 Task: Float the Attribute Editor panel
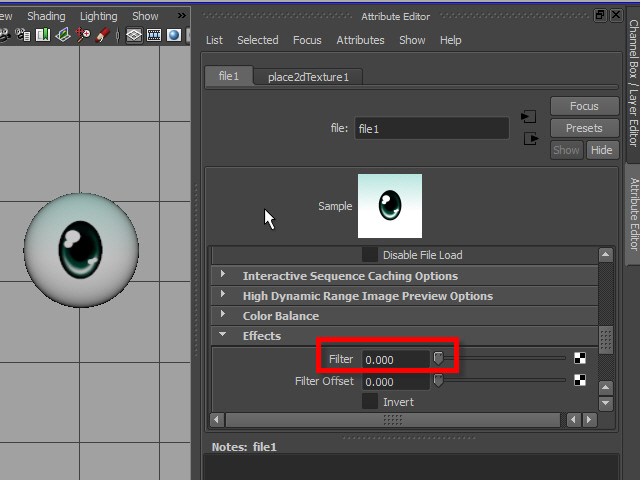click(x=600, y=16)
